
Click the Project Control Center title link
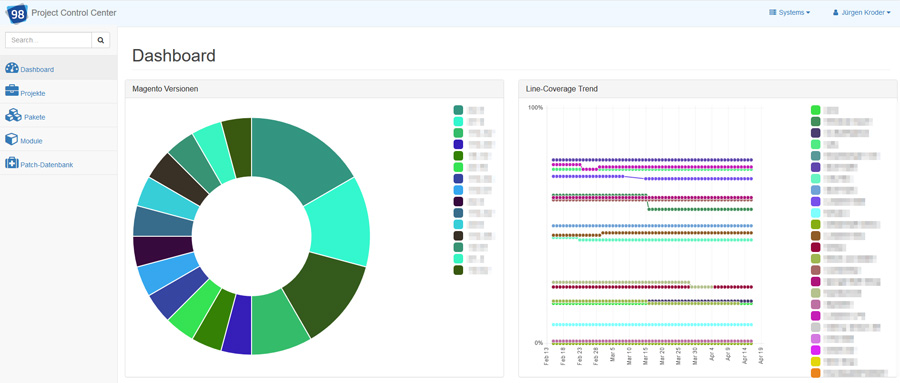pos(74,13)
